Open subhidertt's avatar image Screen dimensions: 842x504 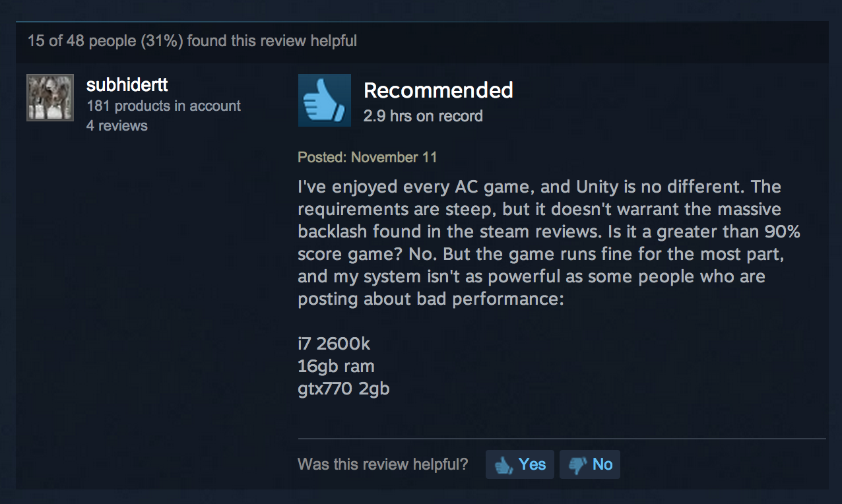(x=50, y=98)
